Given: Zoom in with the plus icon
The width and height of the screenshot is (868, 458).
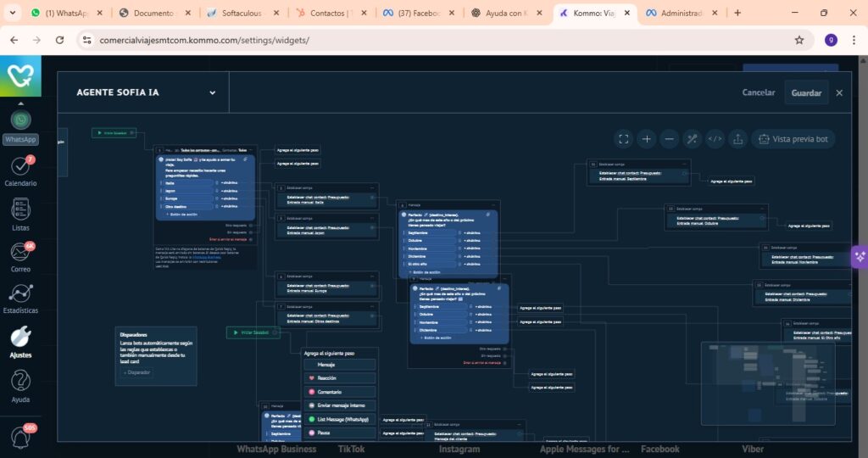Looking at the screenshot, I should point(647,139).
